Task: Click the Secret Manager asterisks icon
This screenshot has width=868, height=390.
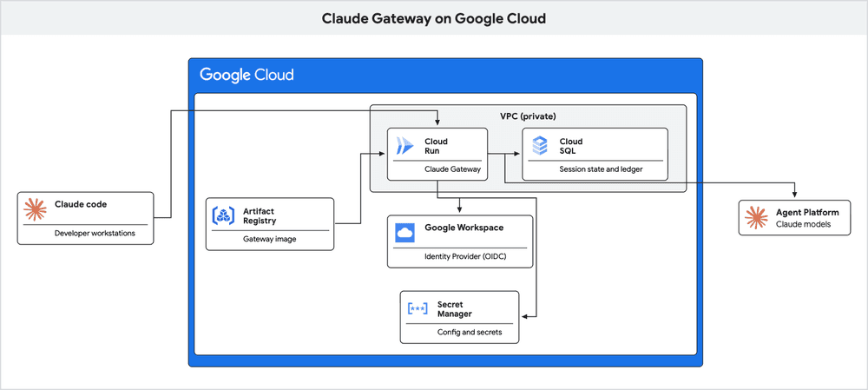Action: coord(418,309)
